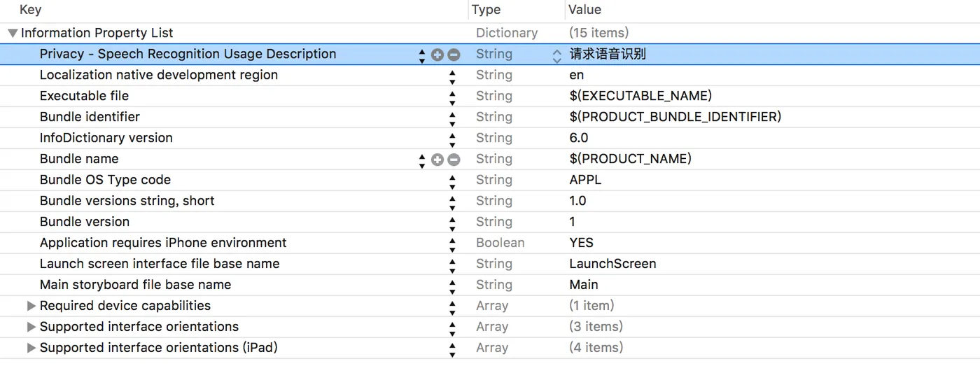The height and width of the screenshot is (373, 980).
Task: Click minus icon on Bundle name row
Action: [x=454, y=160]
